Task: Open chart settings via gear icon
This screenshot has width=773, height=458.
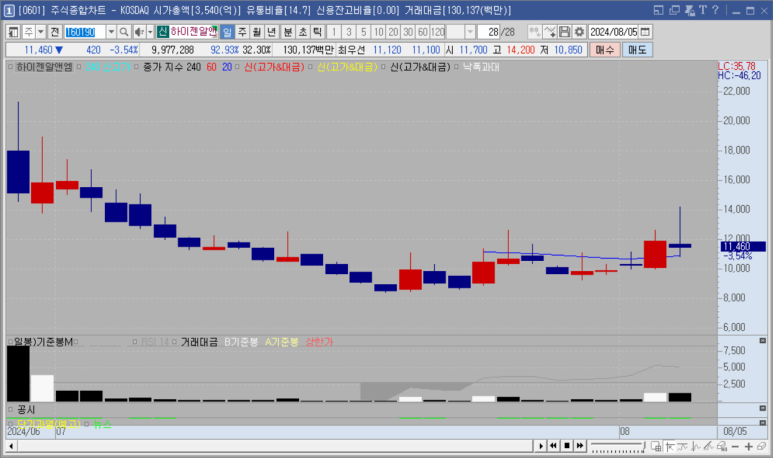Action: point(579,32)
